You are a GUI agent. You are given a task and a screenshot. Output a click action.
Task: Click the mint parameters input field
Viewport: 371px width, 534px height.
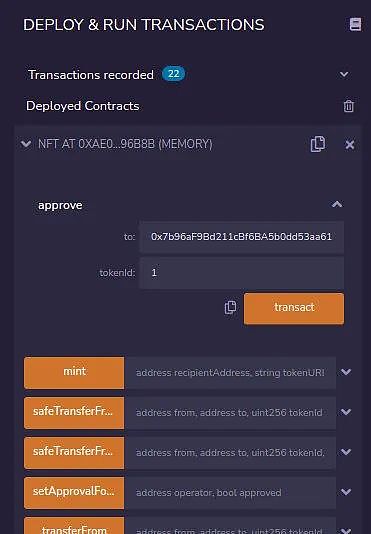click(230, 373)
